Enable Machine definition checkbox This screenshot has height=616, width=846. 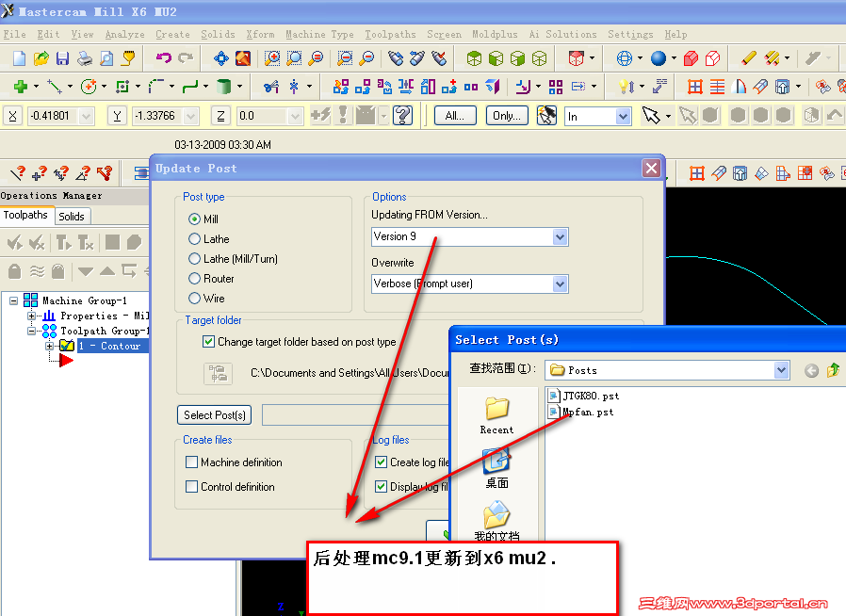click(191, 462)
